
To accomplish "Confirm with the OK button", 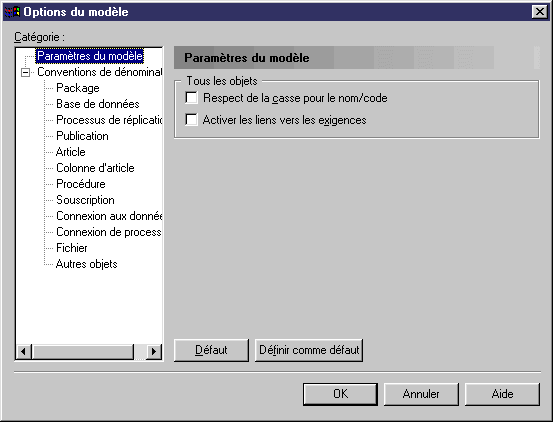I will pos(340,394).
